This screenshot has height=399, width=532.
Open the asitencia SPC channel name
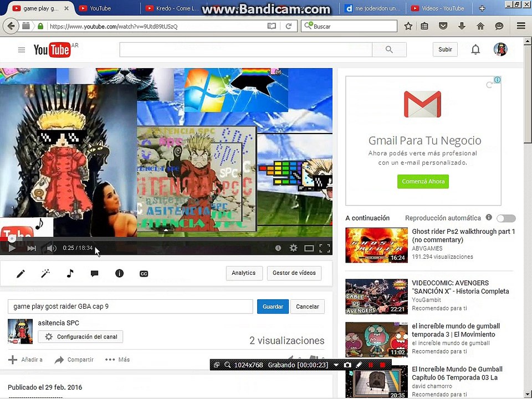pyautogui.click(x=58, y=323)
